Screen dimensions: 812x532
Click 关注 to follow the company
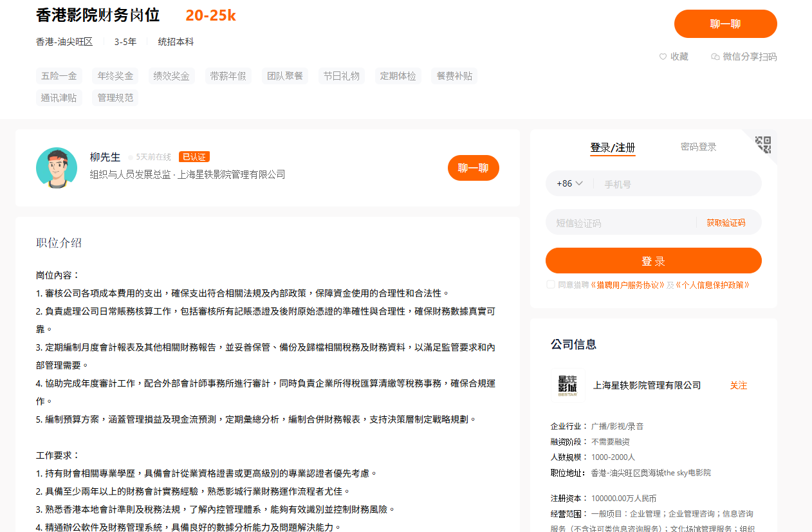[738, 385]
